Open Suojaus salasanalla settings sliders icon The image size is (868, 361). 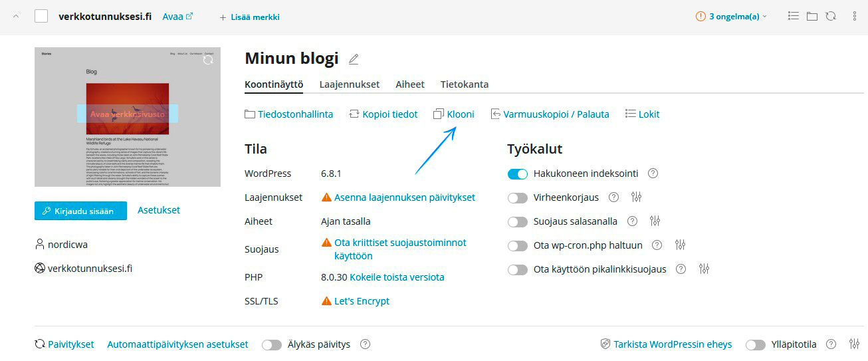(655, 221)
